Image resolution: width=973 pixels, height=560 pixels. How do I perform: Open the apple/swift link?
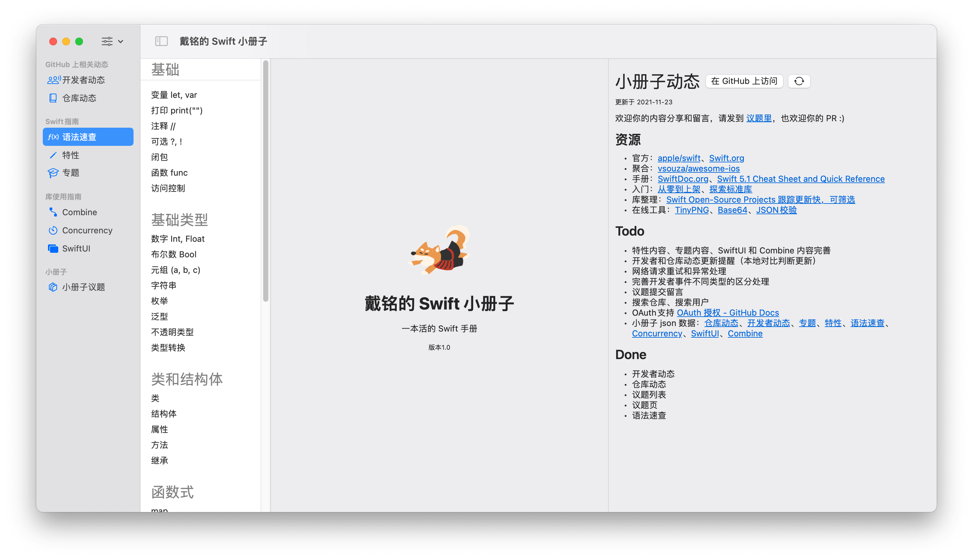tap(678, 158)
